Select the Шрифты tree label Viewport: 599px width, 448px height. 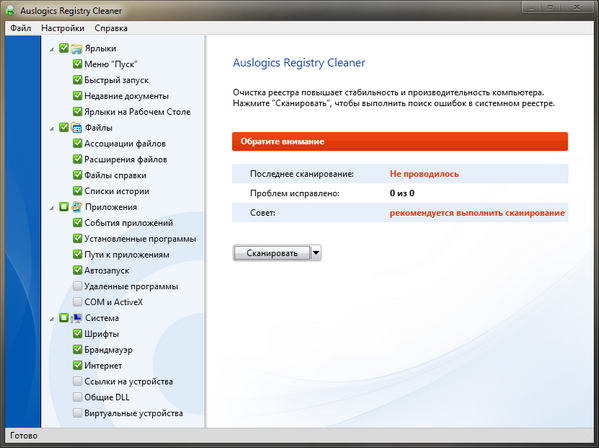(x=102, y=334)
